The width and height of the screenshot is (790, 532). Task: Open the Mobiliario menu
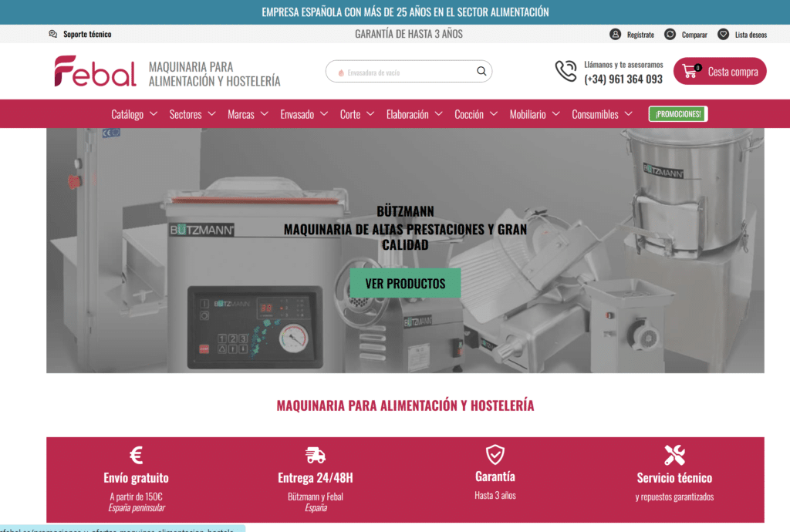(528, 114)
